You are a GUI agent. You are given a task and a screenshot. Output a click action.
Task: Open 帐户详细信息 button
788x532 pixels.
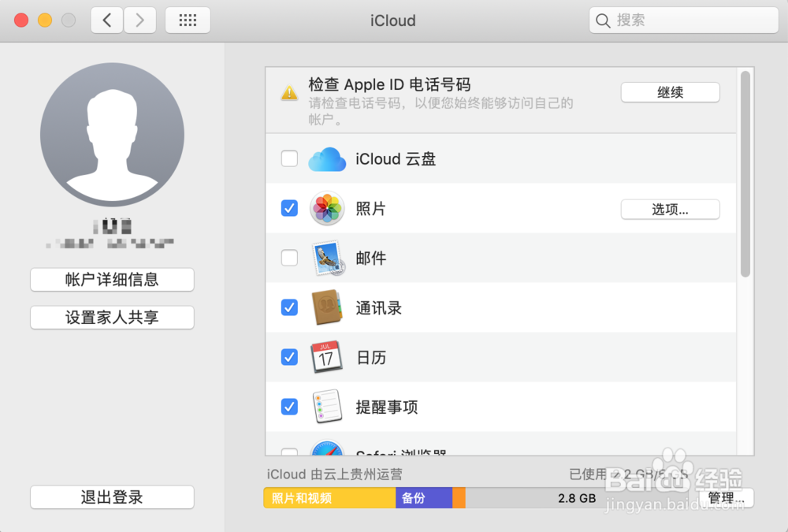pos(112,280)
